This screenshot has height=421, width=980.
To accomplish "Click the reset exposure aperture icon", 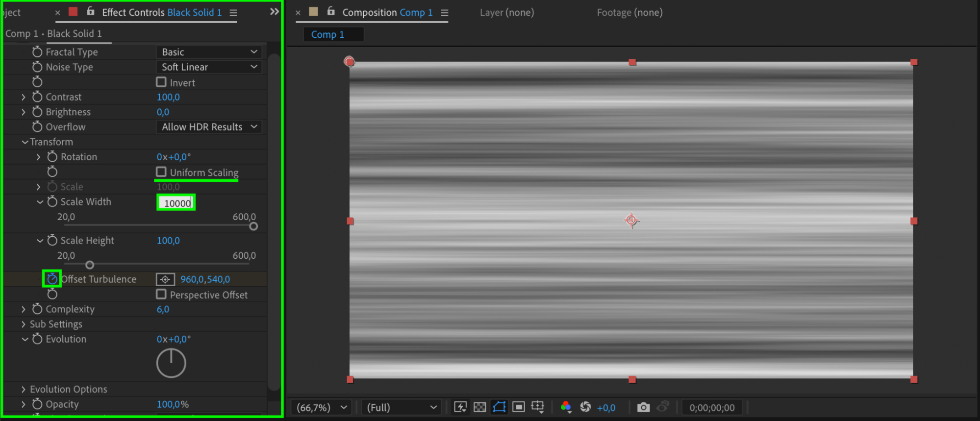I will pyautogui.click(x=585, y=407).
